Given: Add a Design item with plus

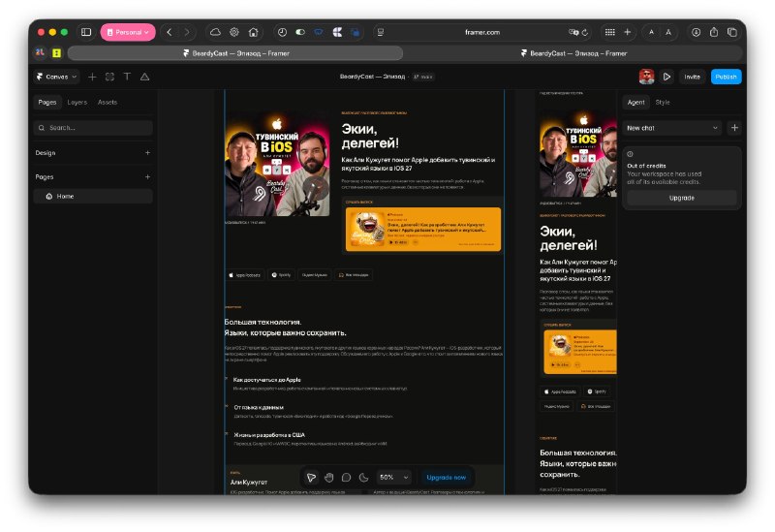Looking at the screenshot, I should click(147, 153).
